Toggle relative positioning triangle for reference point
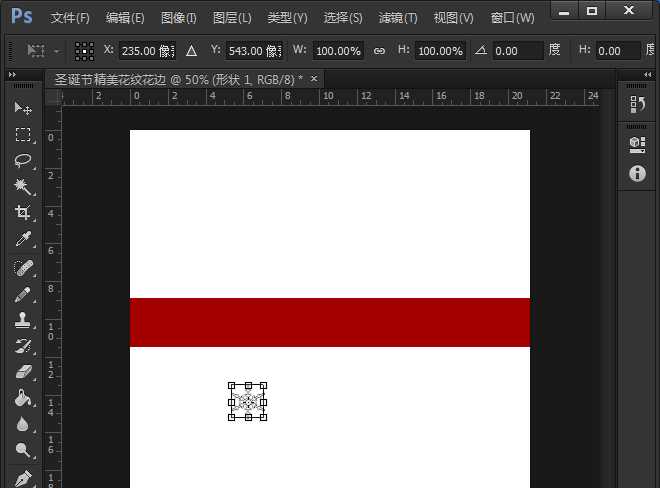The image size is (660, 488). coord(192,50)
